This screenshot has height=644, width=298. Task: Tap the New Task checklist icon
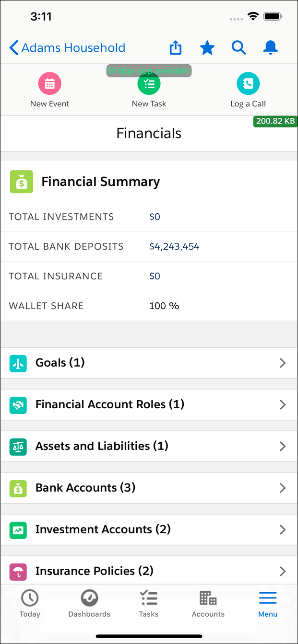149,84
